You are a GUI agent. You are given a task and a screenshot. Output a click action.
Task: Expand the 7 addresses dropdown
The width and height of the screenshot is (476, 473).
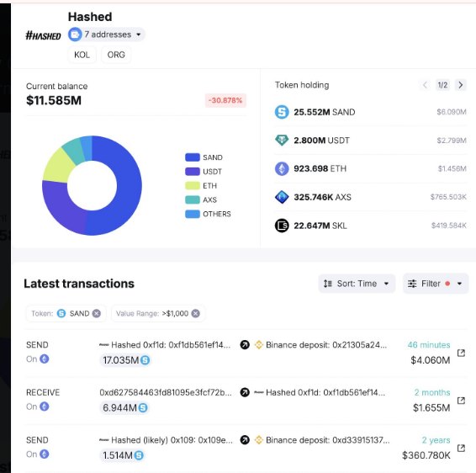pos(107,35)
